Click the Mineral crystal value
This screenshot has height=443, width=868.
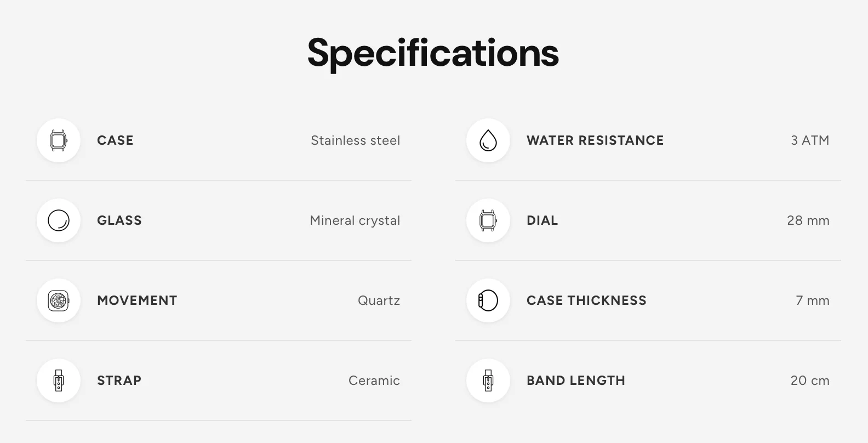point(355,220)
